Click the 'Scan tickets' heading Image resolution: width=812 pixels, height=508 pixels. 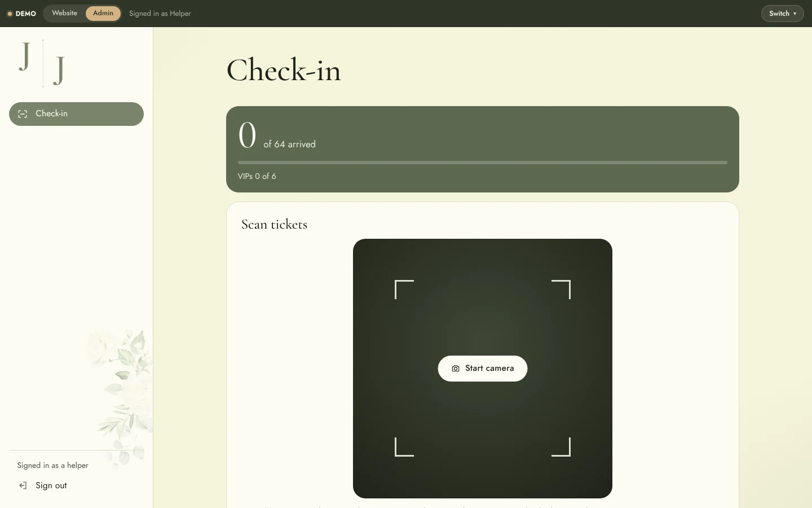click(x=275, y=224)
